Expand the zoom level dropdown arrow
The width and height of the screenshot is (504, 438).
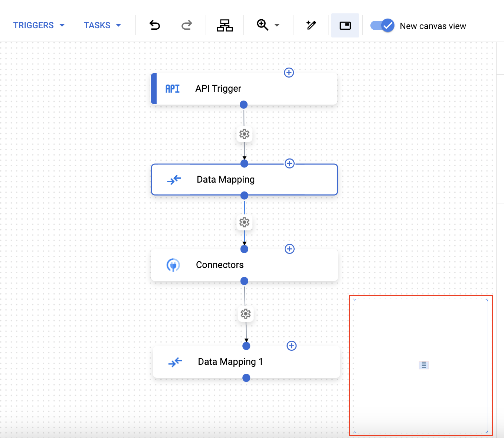[x=277, y=25]
